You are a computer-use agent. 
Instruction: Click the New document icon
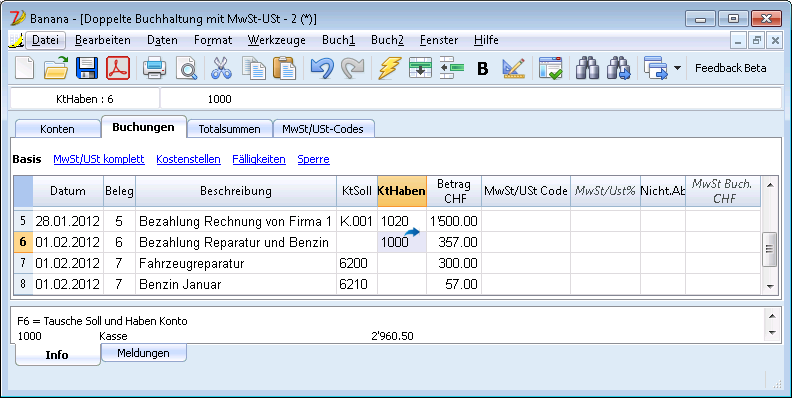point(24,68)
